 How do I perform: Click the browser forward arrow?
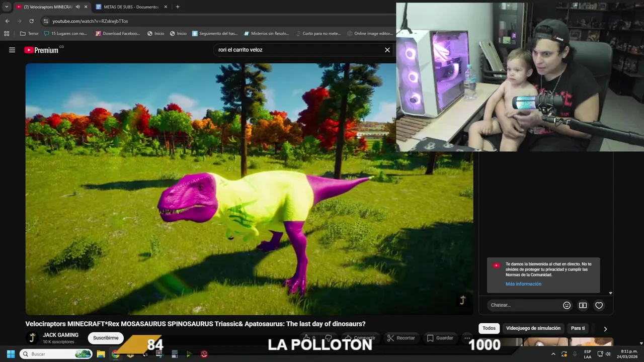coord(19,21)
